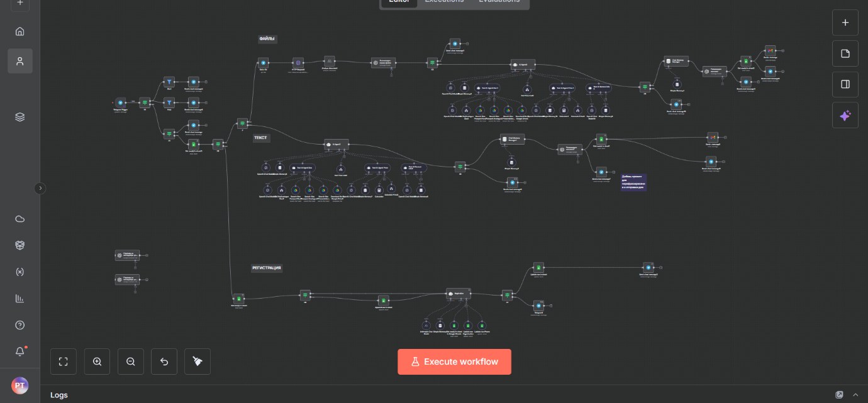Open the PT user avatar menu
Viewport: 868px width, 403px height.
tap(19, 385)
